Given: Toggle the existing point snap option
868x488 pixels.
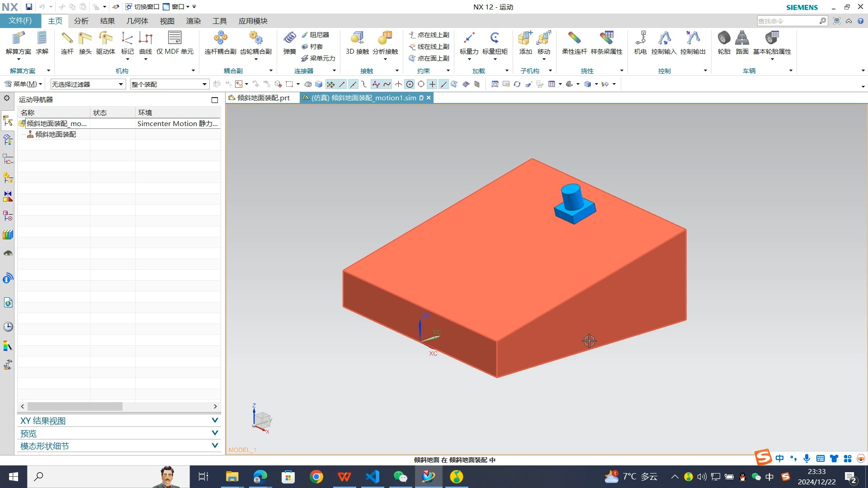Looking at the screenshot, I should point(432,84).
